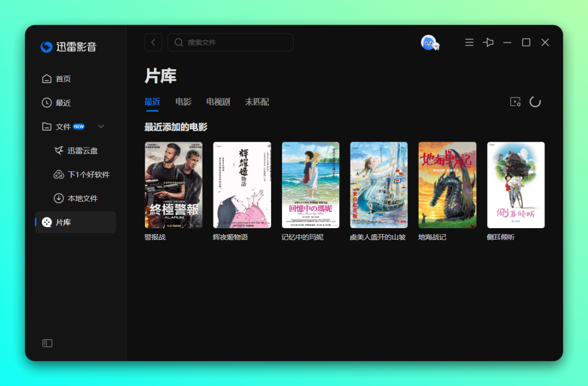
Task: Open the 首页 home page
Action: [57, 79]
